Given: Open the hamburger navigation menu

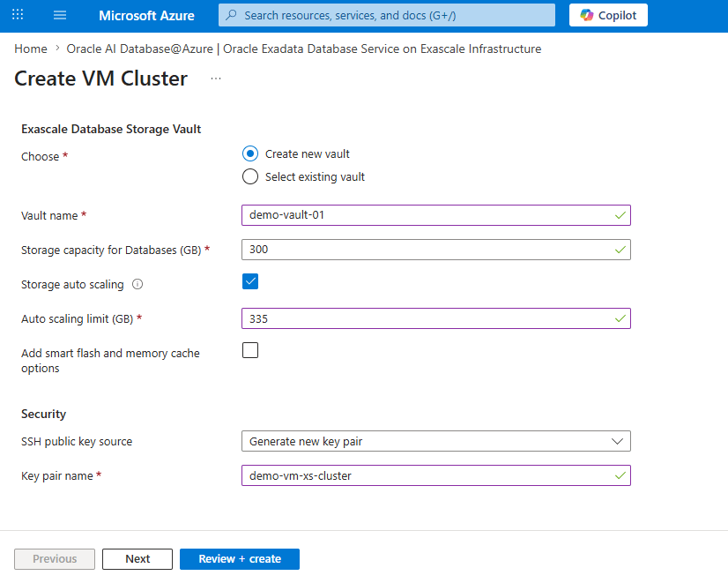Looking at the screenshot, I should [x=59, y=14].
